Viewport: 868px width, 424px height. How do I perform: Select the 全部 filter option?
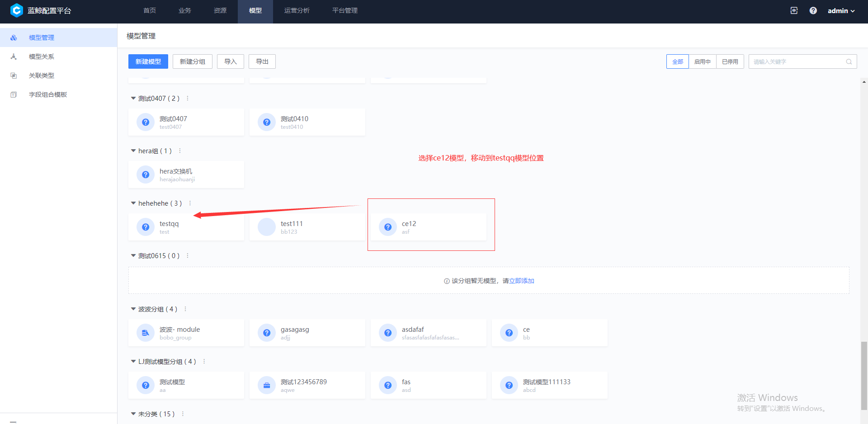click(677, 61)
